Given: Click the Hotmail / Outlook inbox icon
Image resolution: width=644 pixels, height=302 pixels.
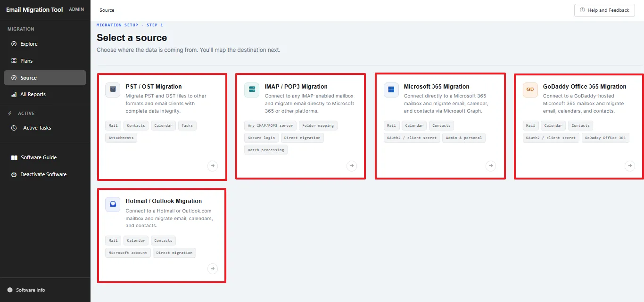Looking at the screenshot, I should point(113,204).
